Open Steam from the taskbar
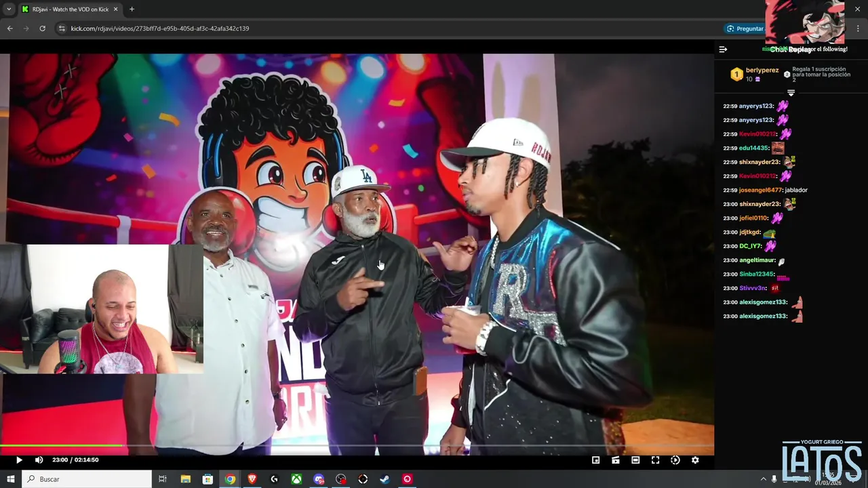The image size is (868, 488). [384, 479]
